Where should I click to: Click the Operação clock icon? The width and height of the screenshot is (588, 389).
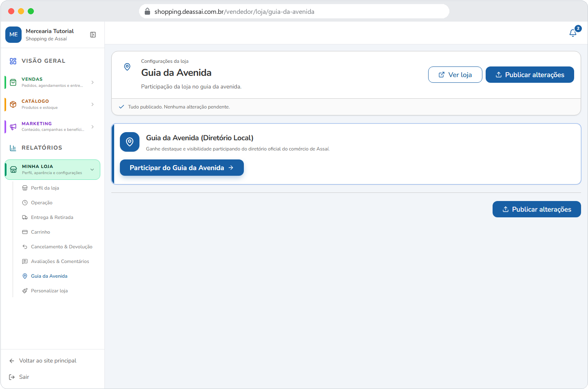pyautogui.click(x=25, y=203)
